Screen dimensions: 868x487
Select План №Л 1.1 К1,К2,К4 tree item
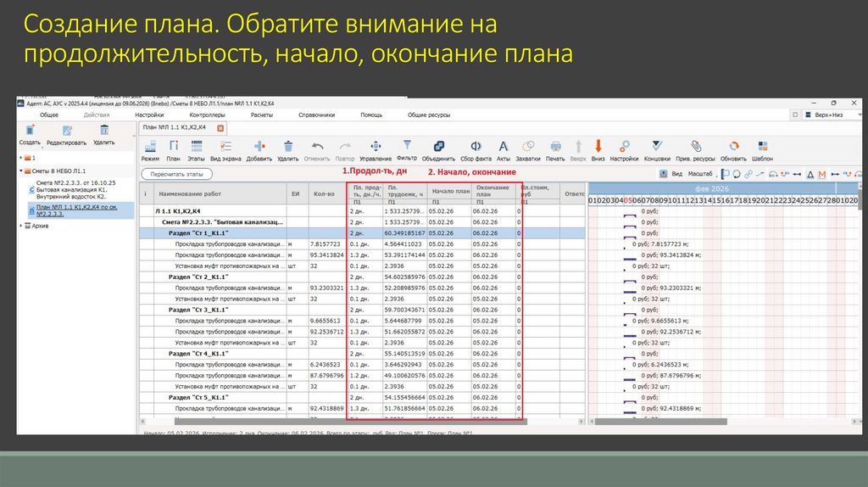81,210
